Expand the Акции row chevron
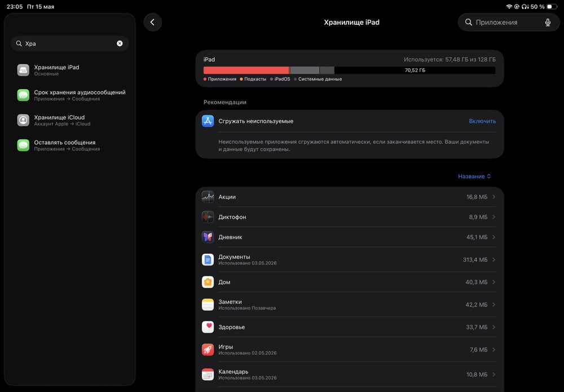The width and height of the screenshot is (564, 392). point(494,197)
